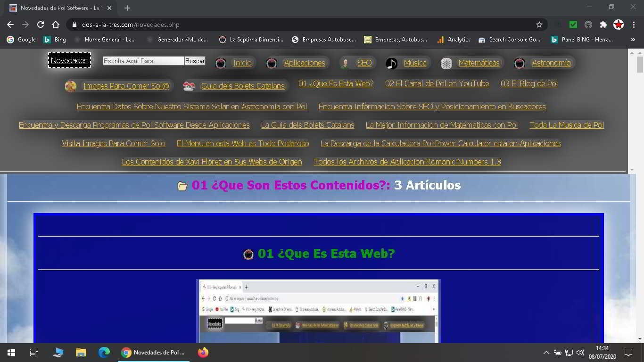Reload the page with the refresh icon

pyautogui.click(x=41, y=25)
